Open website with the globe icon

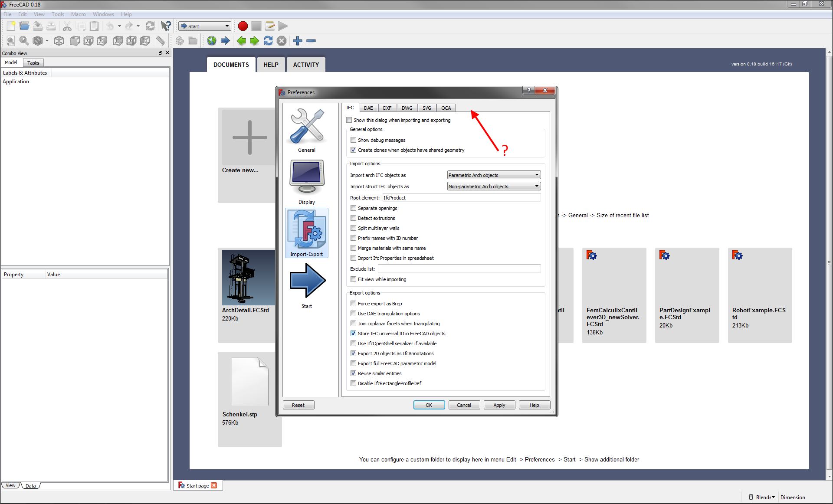click(212, 41)
